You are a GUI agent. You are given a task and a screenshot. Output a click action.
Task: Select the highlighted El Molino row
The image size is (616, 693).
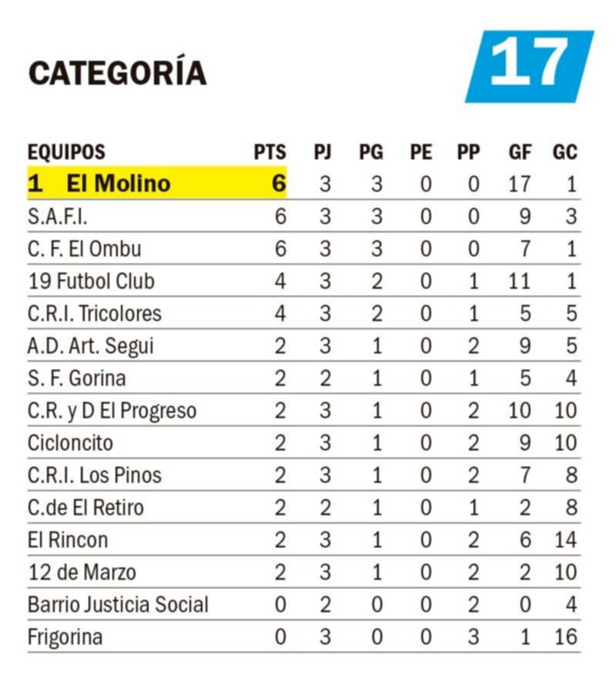click(x=303, y=183)
